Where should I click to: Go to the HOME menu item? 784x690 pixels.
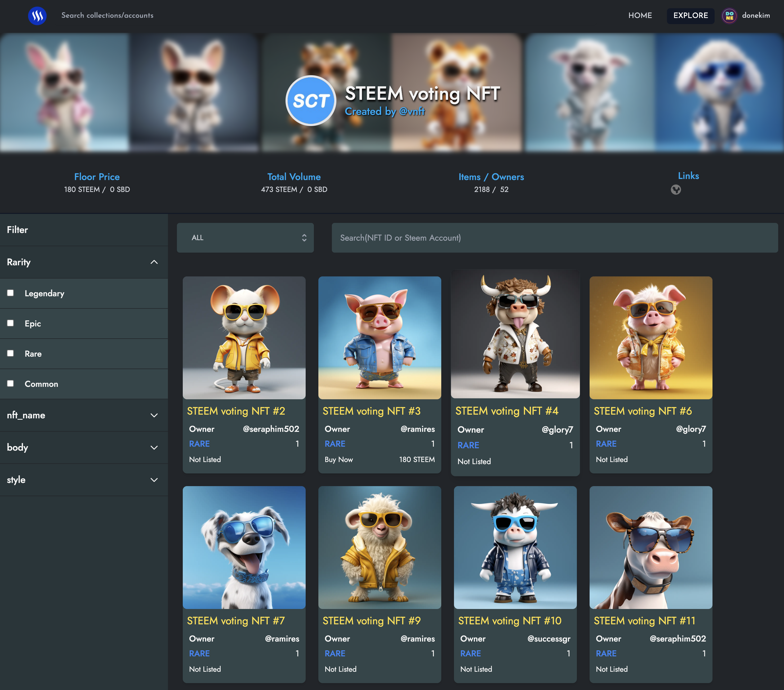click(640, 16)
